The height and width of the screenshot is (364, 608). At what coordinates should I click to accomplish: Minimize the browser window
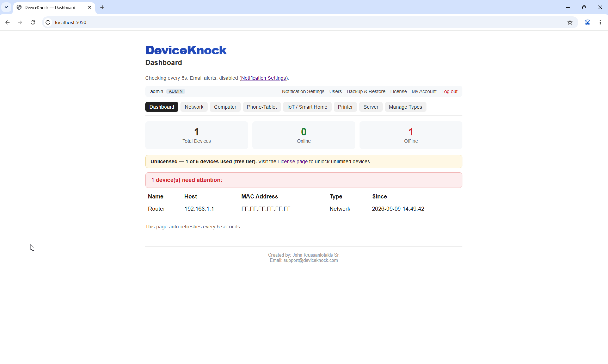point(567,7)
